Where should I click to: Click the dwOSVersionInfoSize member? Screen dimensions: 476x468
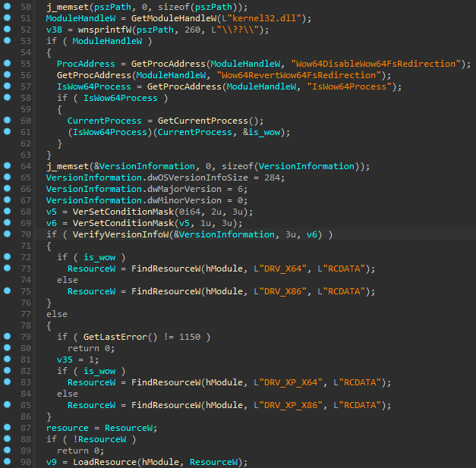pyautogui.click(x=197, y=177)
